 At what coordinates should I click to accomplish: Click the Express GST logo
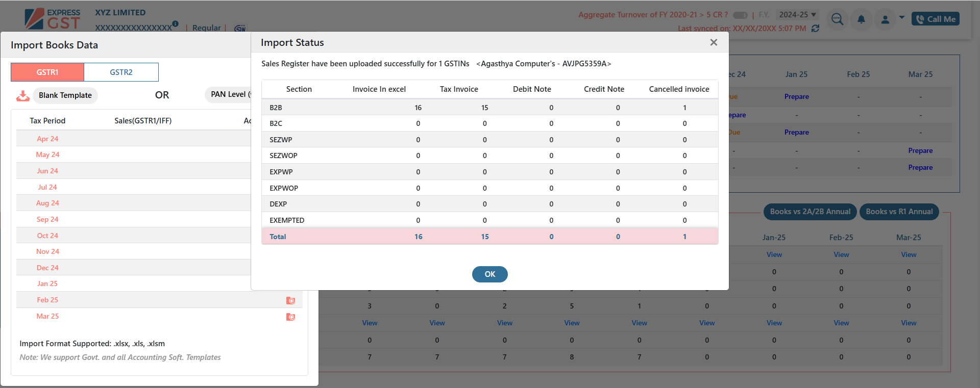tap(53, 18)
